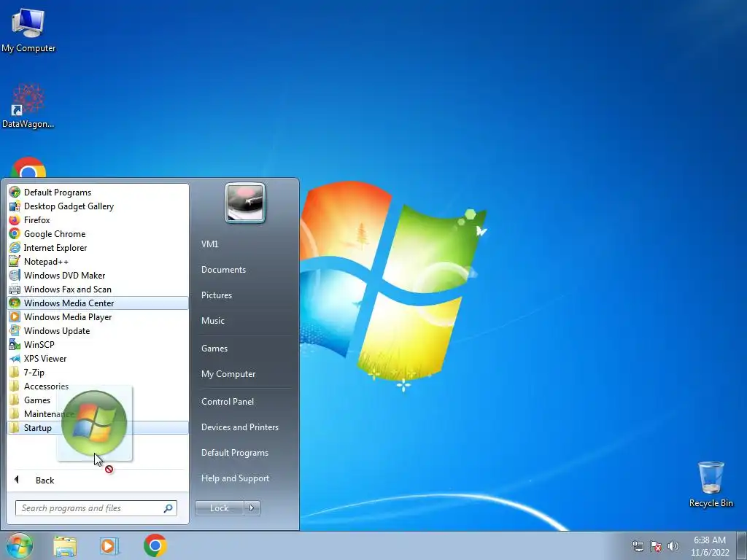
Task: Click the Internet Explorer icon
Action: pyautogui.click(x=15, y=248)
